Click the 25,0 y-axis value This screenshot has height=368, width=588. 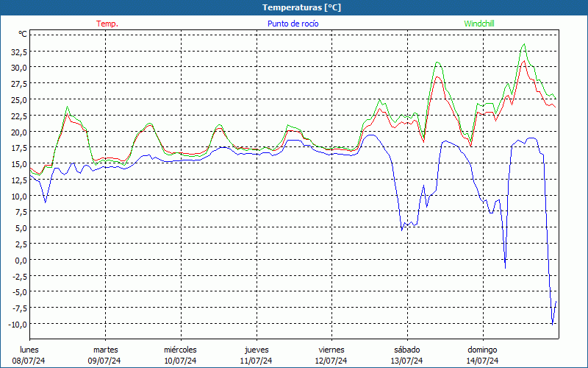(x=18, y=99)
